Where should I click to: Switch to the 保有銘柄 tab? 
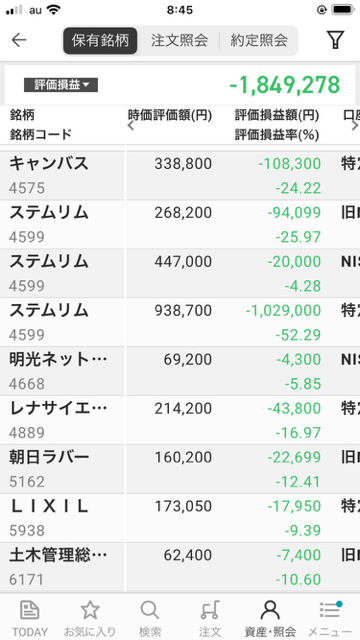click(x=100, y=40)
